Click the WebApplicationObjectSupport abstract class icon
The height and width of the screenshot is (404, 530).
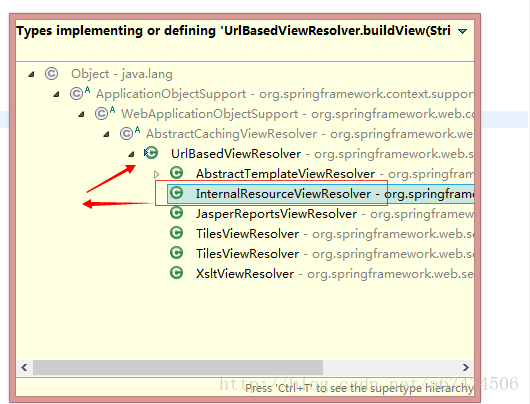pyautogui.click(x=105, y=113)
